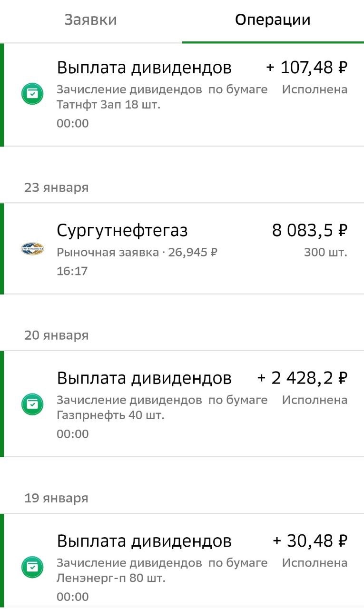Open the Сургутнефтегаз operation title
364x609 pixels.
[122, 231]
